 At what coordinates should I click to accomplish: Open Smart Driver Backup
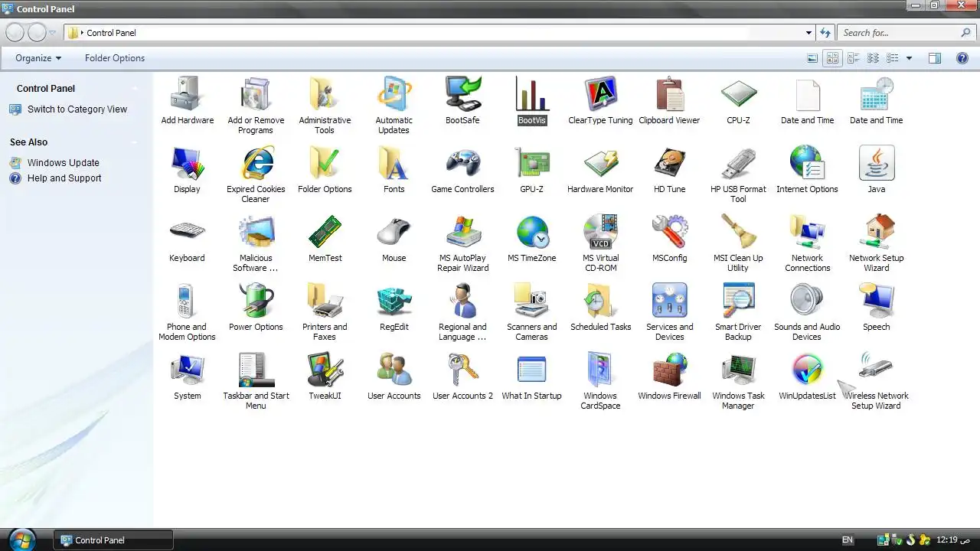point(738,312)
